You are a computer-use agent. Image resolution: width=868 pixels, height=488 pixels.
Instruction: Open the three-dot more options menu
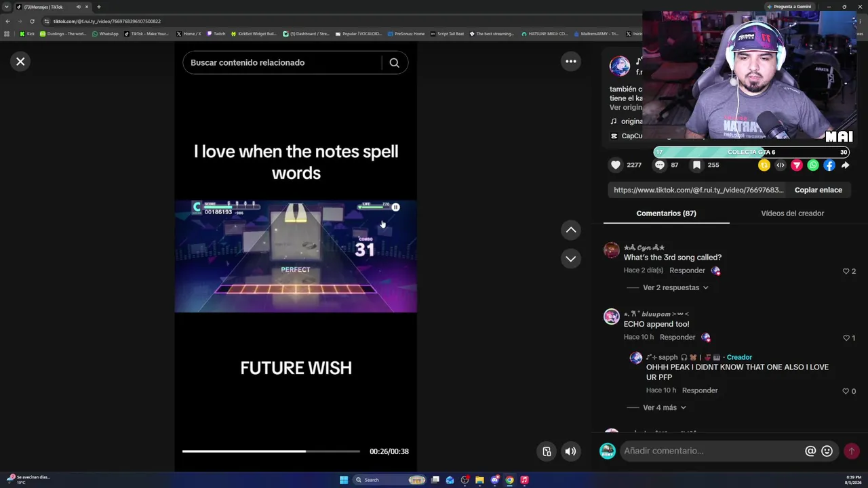571,62
